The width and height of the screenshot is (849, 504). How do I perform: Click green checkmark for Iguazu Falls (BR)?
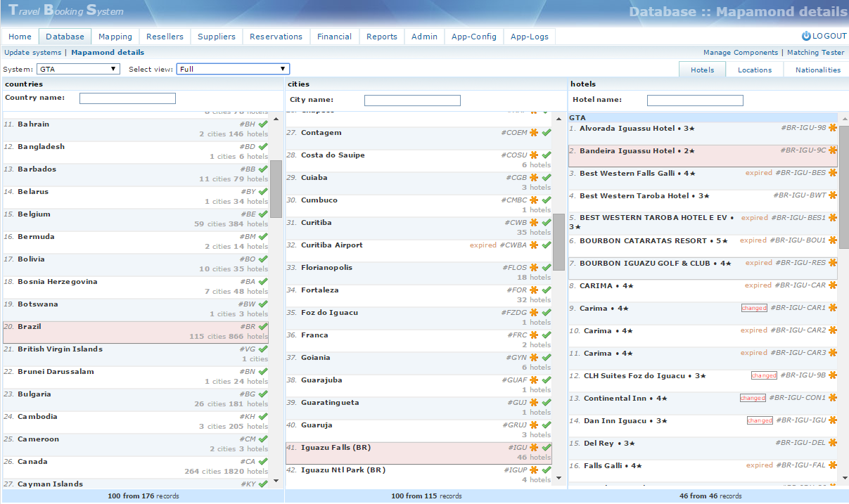547,448
